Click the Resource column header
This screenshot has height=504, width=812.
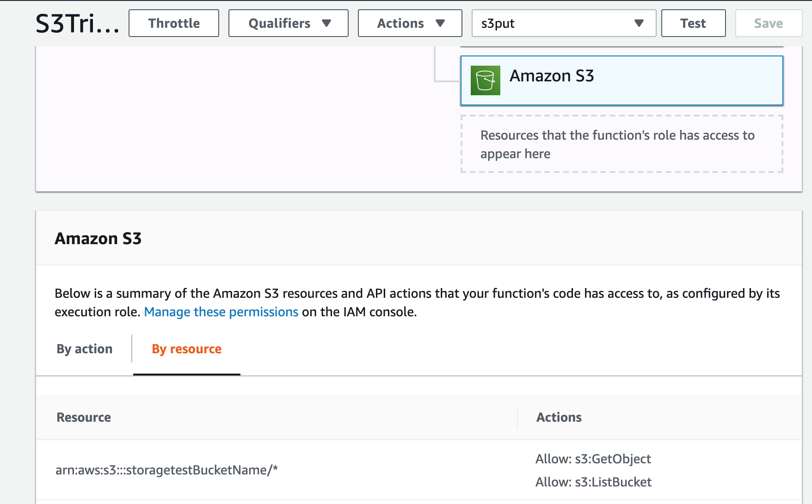(84, 418)
